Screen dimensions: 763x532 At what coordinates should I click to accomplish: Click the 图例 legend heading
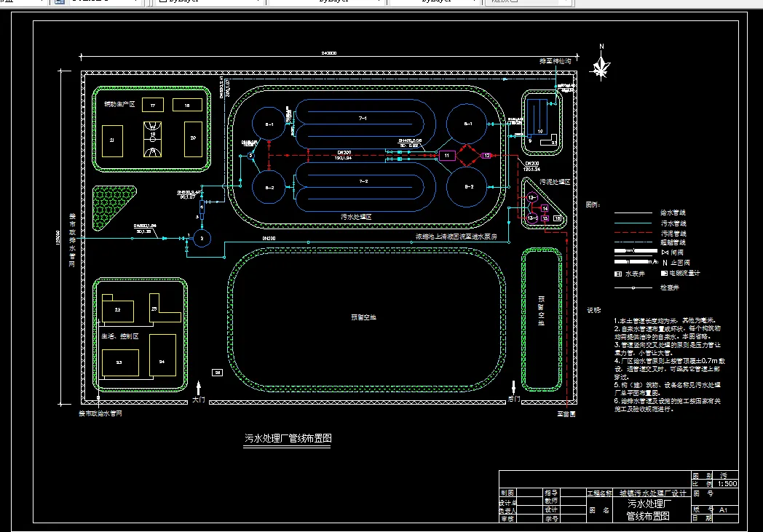[593, 205]
